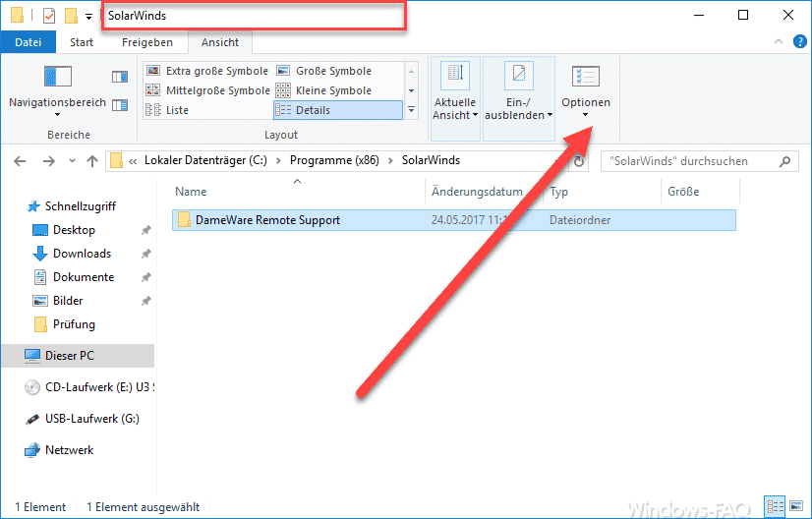Screen dimensions: 812x519
Task: Click the pin icon next to Dokumente
Action: click(x=146, y=277)
